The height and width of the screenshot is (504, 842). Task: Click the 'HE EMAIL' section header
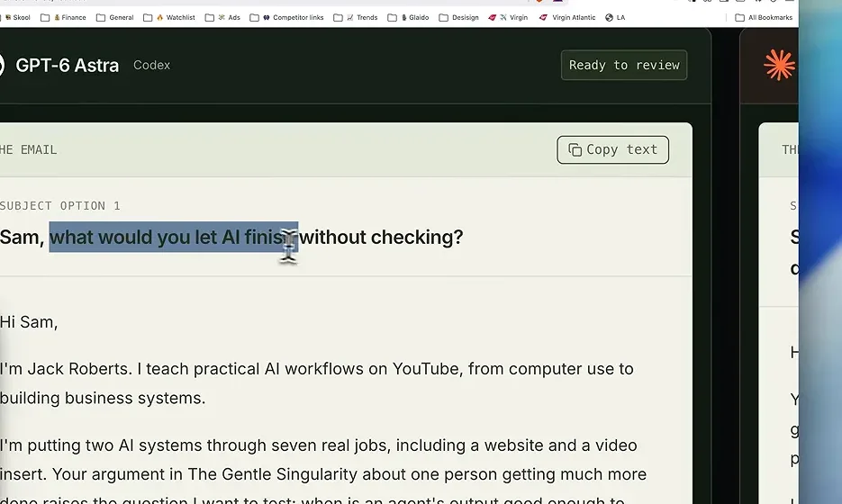(29, 149)
